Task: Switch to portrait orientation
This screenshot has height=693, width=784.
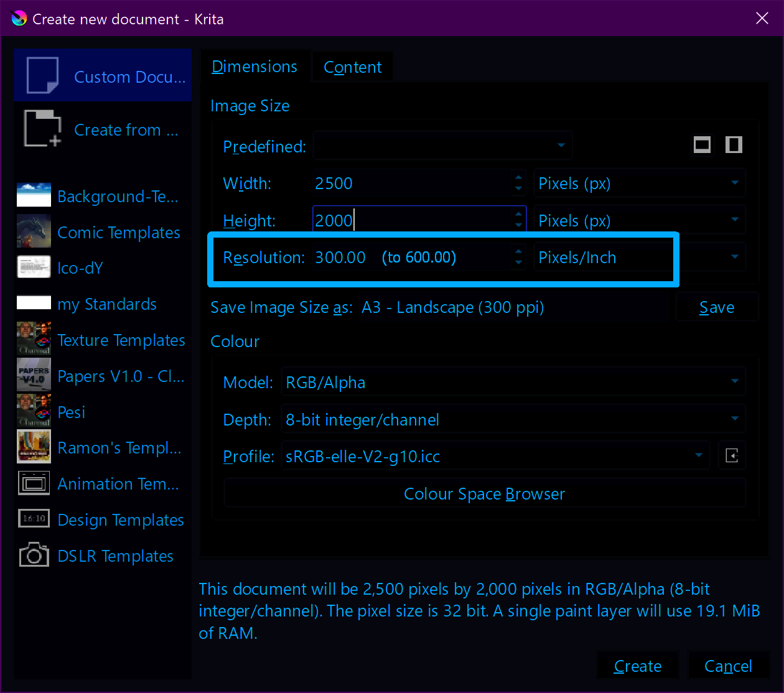Action: click(x=734, y=145)
